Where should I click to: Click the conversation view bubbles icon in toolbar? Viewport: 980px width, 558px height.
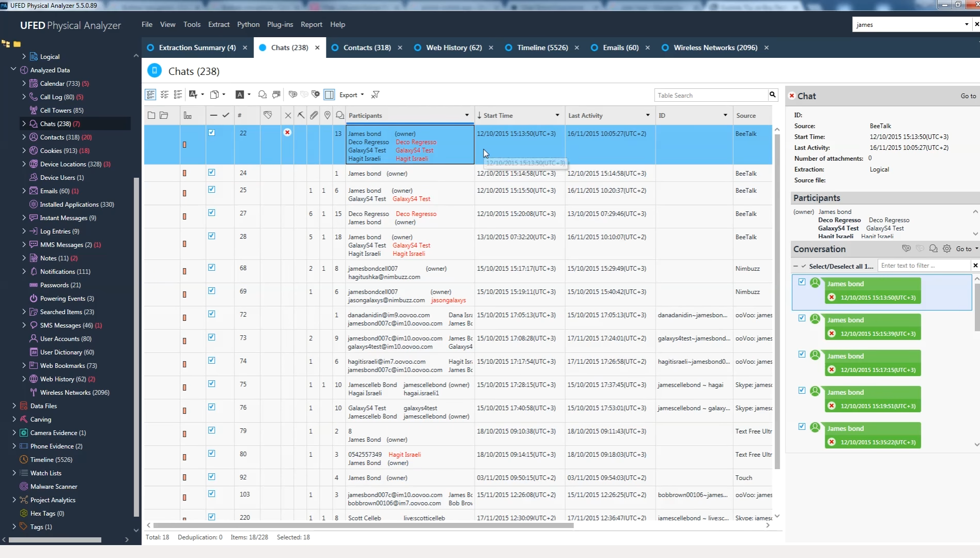(262, 95)
